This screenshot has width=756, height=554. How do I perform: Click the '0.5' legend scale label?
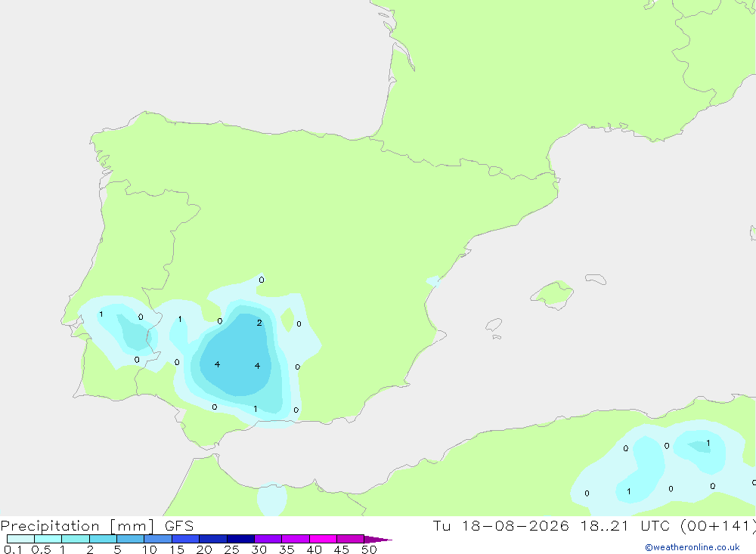41,549
